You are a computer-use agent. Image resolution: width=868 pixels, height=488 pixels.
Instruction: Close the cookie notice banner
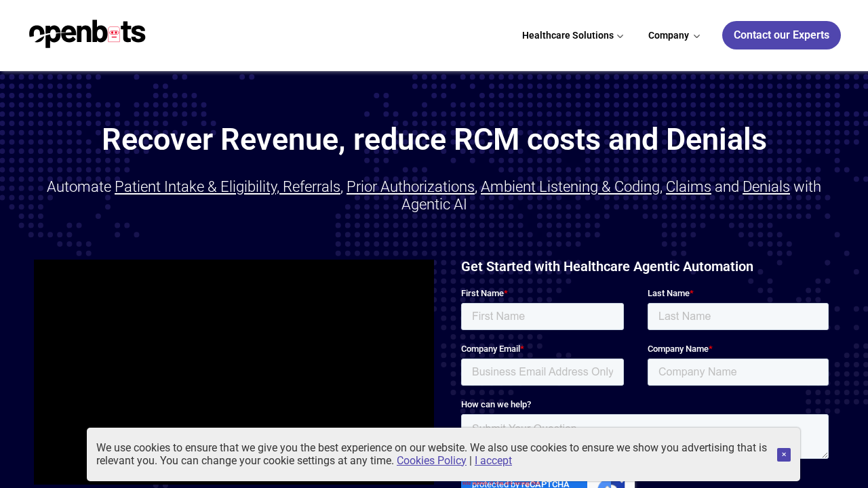783,455
